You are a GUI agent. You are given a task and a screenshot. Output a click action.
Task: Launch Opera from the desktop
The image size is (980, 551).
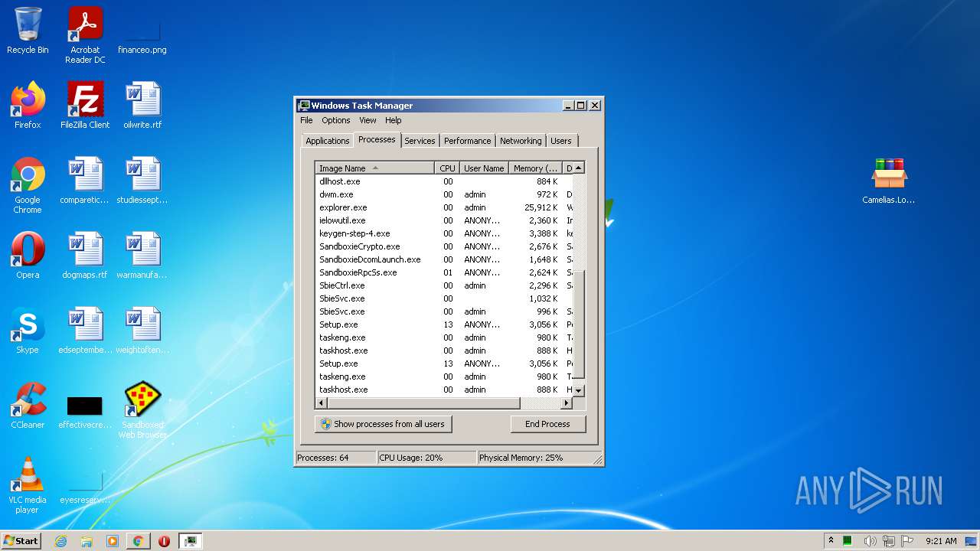[x=28, y=256]
